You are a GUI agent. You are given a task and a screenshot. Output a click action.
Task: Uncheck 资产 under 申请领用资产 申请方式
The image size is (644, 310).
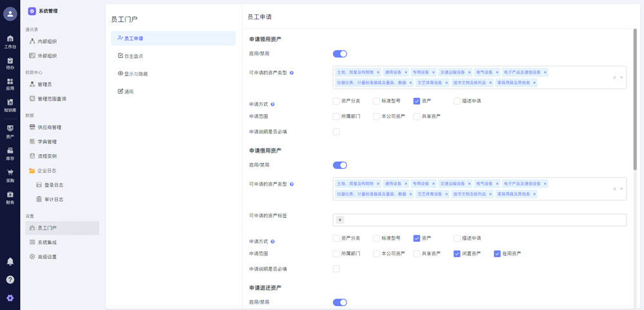(x=417, y=101)
